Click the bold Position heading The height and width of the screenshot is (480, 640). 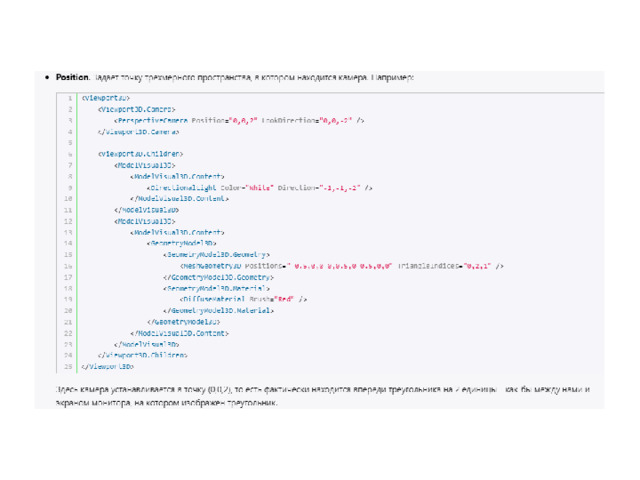pyautogui.click(x=72, y=77)
